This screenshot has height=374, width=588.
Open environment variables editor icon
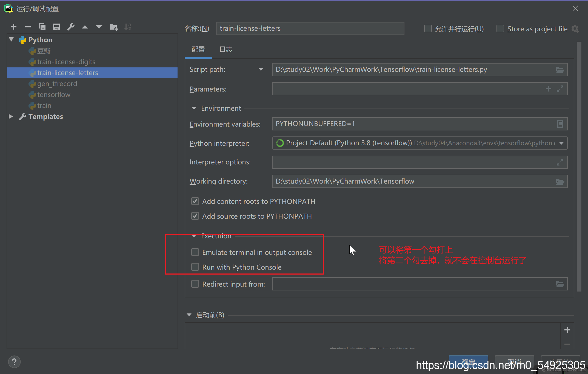[x=560, y=124]
